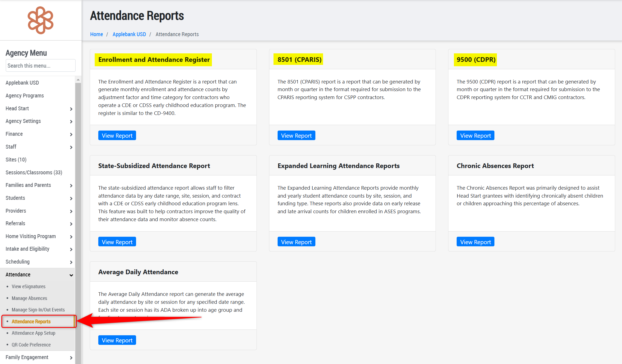Viewport: 622px width, 364px height.
Task: Expand the Head Start chevron
Action: click(x=71, y=109)
